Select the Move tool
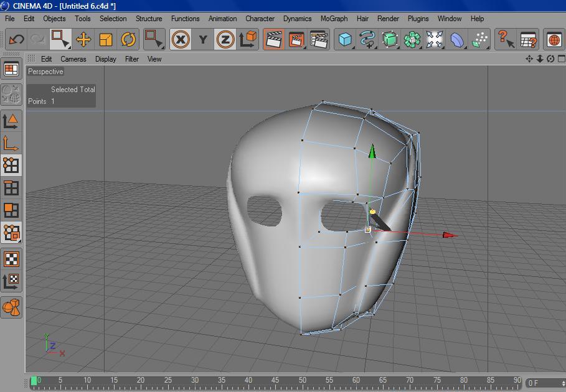The image size is (566, 392). click(x=83, y=39)
